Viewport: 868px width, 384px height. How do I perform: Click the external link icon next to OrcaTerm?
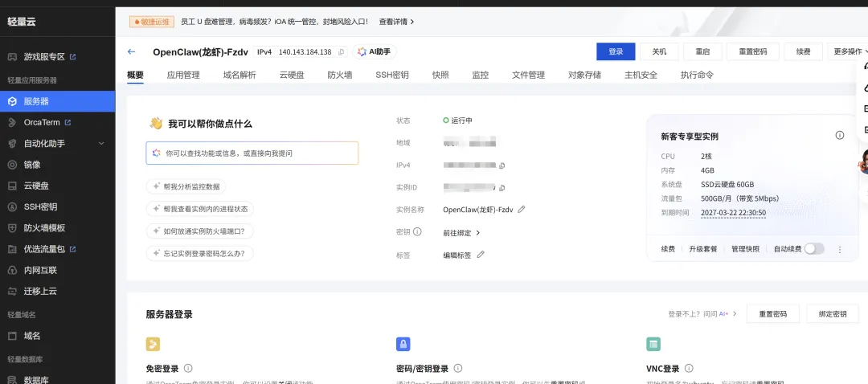68,122
